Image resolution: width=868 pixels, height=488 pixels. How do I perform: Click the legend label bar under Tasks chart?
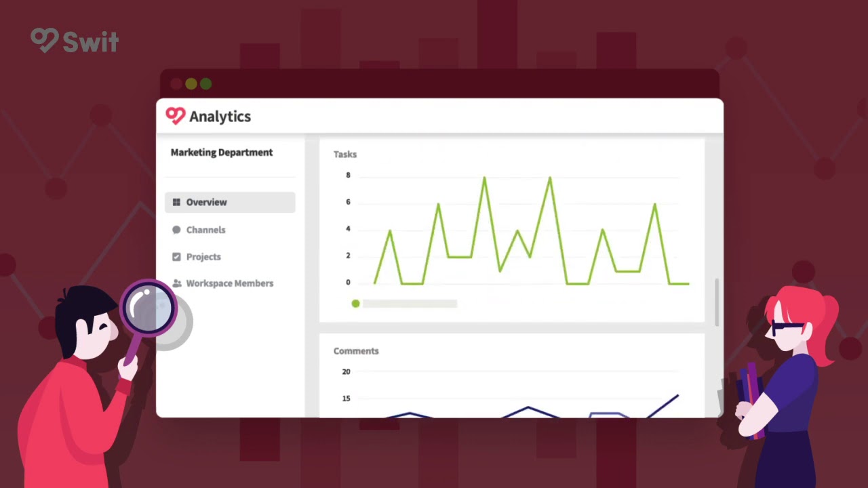(x=410, y=304)
